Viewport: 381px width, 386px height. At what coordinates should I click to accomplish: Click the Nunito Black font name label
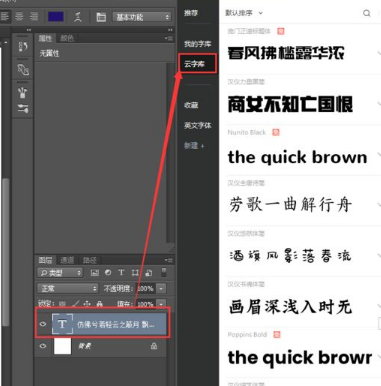click(x=247, y=132)
